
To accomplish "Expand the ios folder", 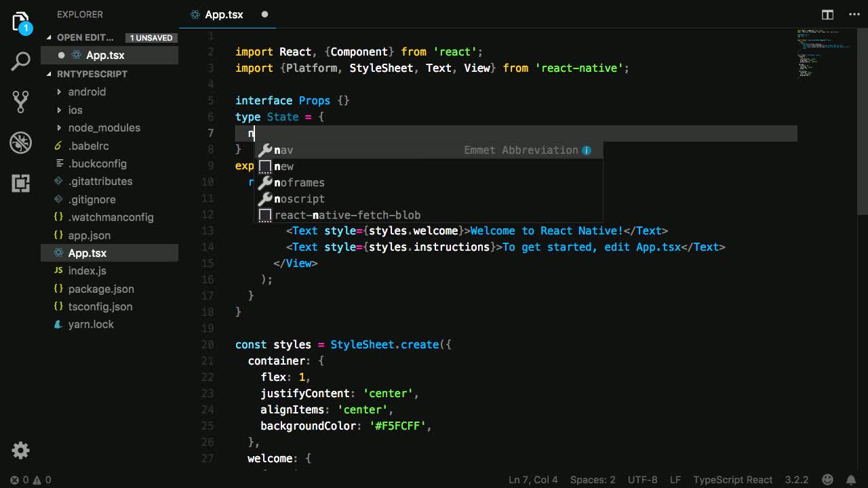I will coord(75,109).
